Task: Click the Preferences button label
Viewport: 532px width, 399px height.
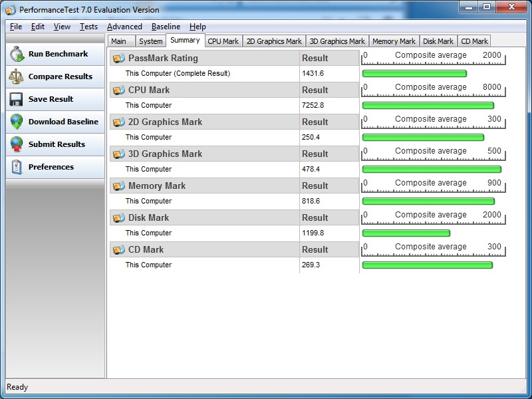Action: (x=51, y=167)
